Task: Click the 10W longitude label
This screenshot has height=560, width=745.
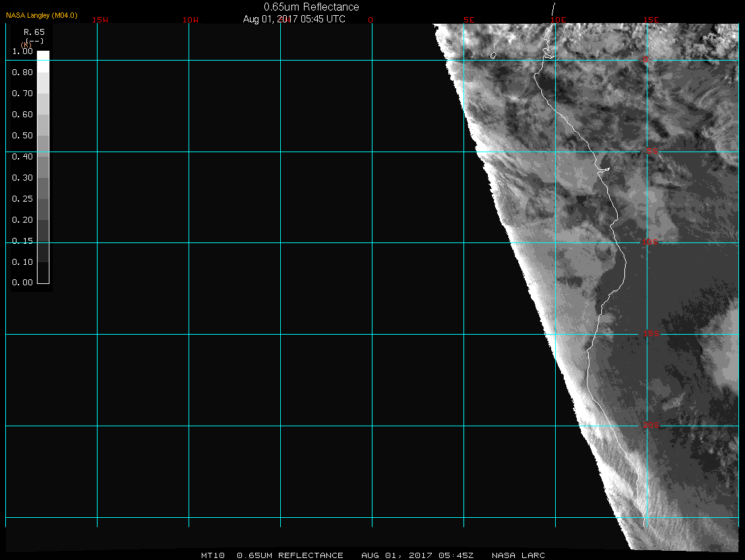Action: pos(191,20)
